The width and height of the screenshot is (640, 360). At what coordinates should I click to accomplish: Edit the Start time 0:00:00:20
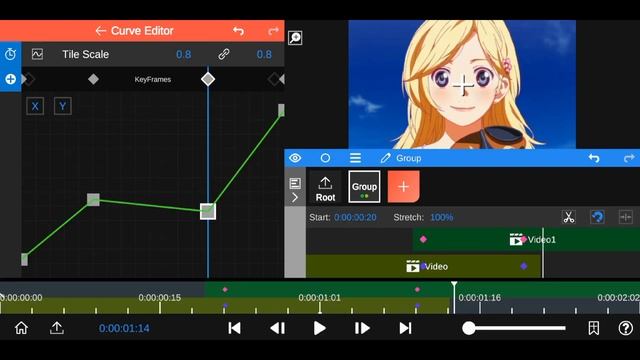(x=355, y=217)
